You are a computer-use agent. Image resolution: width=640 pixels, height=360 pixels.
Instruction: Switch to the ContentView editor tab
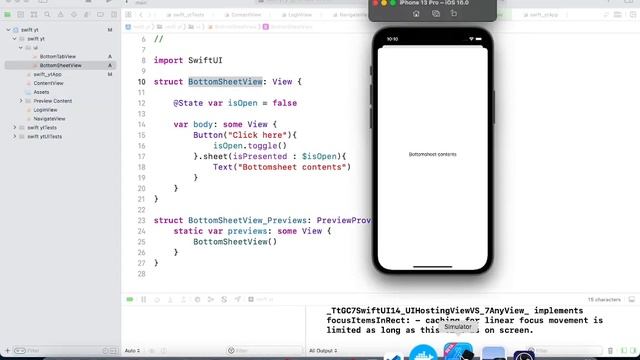[x=243, y=15]
